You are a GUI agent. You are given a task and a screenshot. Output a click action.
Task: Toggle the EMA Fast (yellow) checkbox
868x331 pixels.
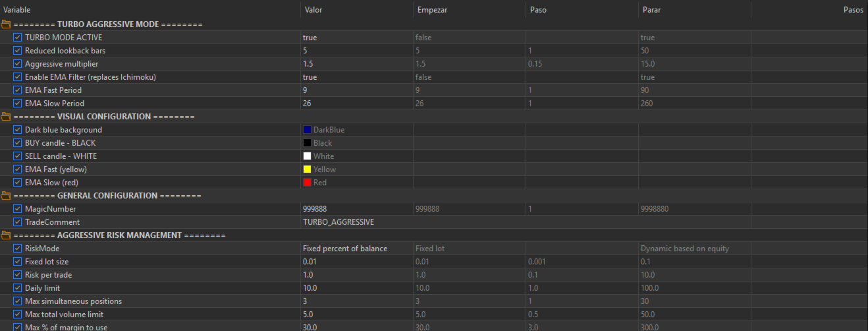click(x=18, y=169)
